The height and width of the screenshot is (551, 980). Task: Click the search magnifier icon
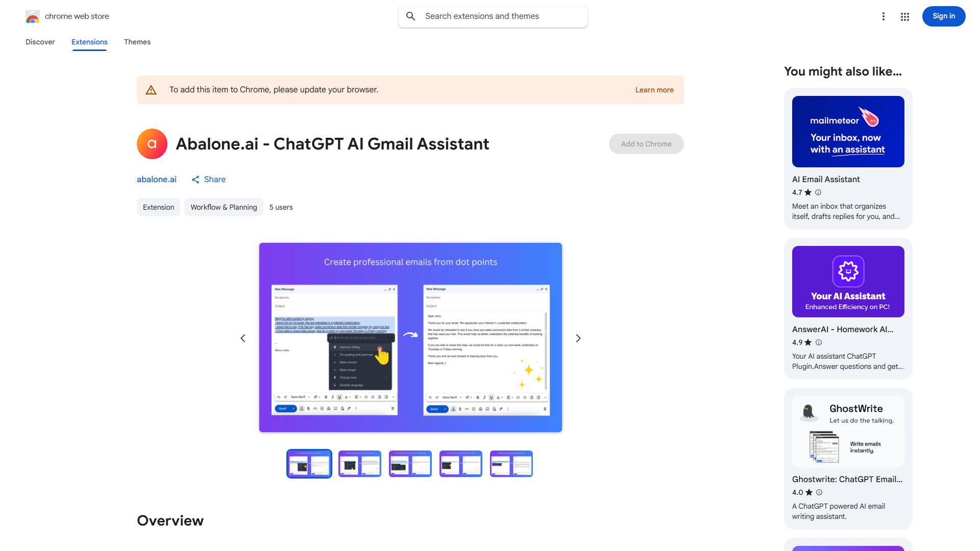pyautogui.click(x=411, y=16)
